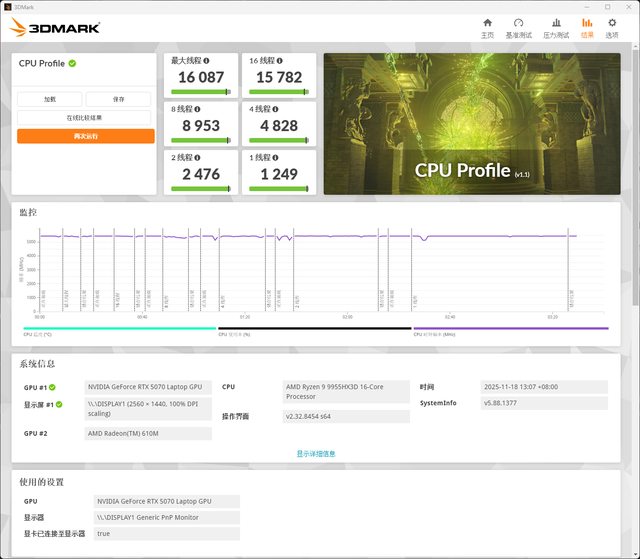Screen dimensions: 640x559
Task: Click the 监控 monitoring section heading
Action: click(x=28, y=212)
